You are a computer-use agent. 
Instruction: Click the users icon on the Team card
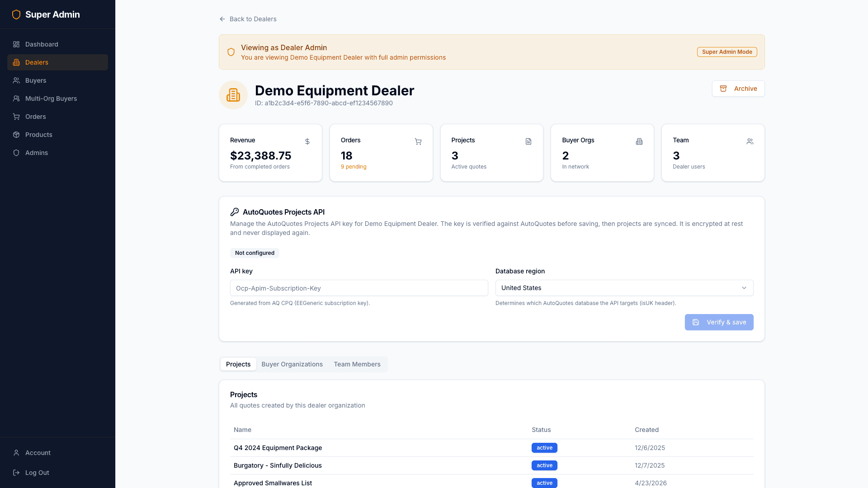tap(750, 141)
